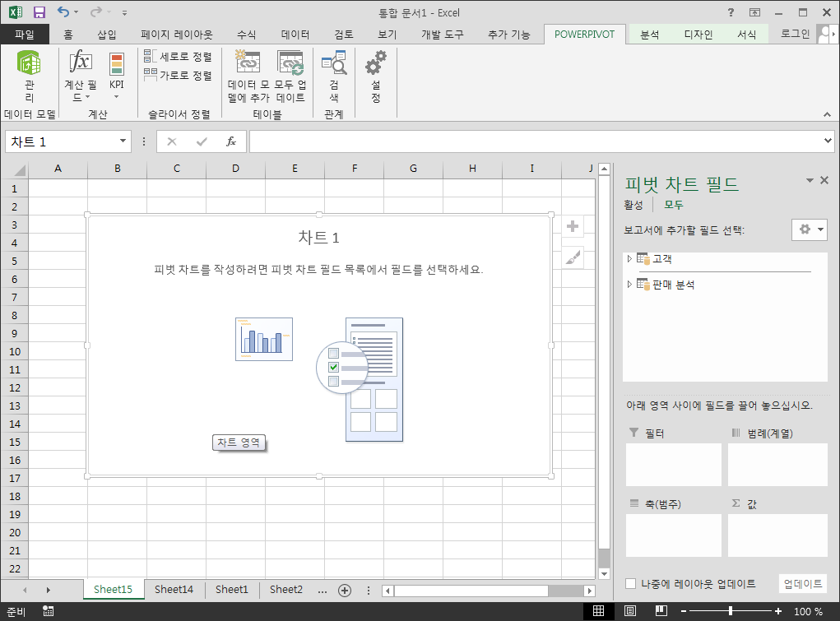Switch to the Design (디자인) chart tab
This screenshot has width=840, height=621.
(698, 35)
